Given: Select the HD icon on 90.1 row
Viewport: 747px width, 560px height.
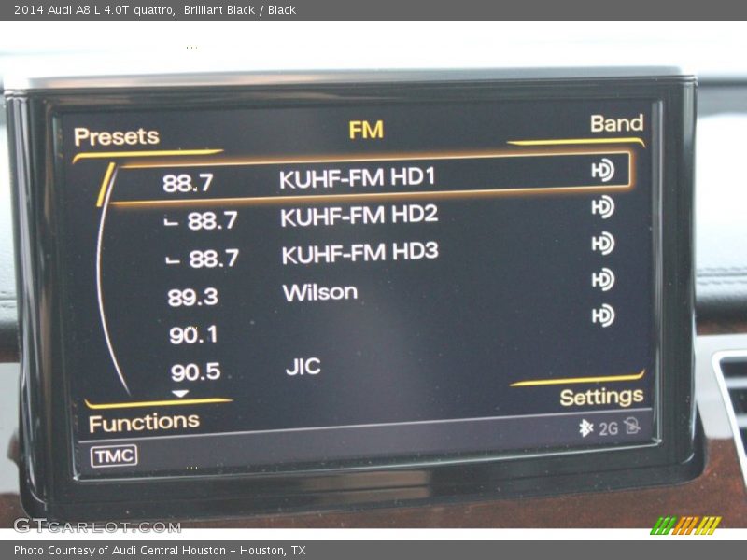Looking at the screenshot, I should 602,315.
